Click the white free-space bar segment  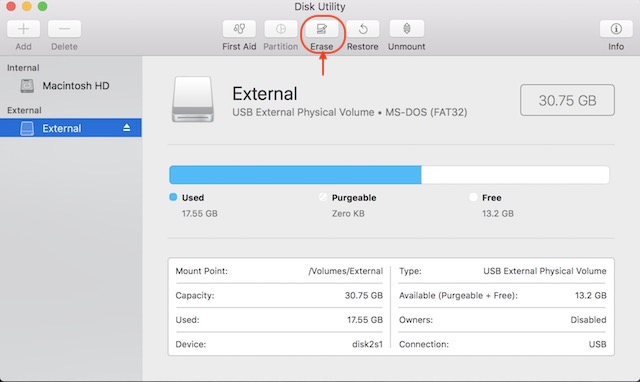coord(515,175)
